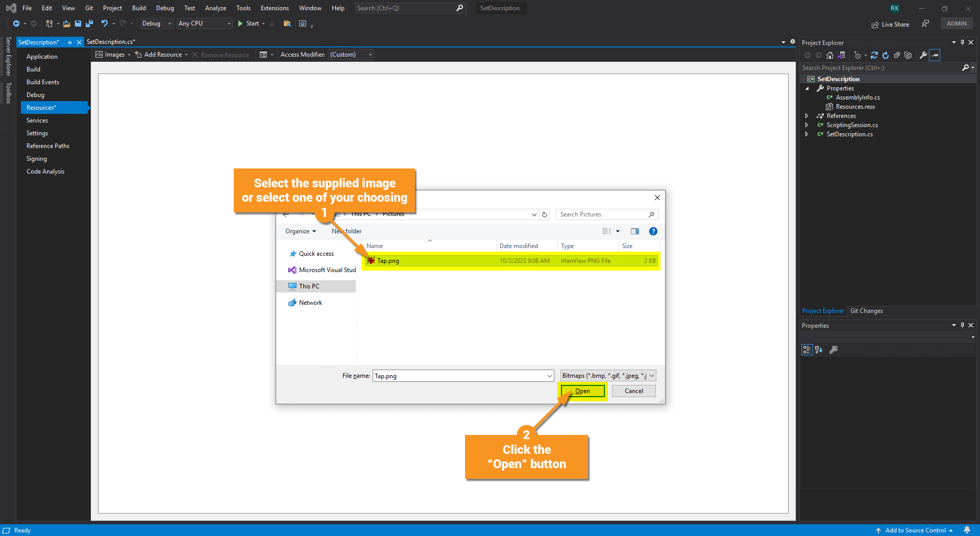Select Quick access in the dialog sidebar
Image resolution: width=980 pixels, height=536 pixels.
(316, 254)
